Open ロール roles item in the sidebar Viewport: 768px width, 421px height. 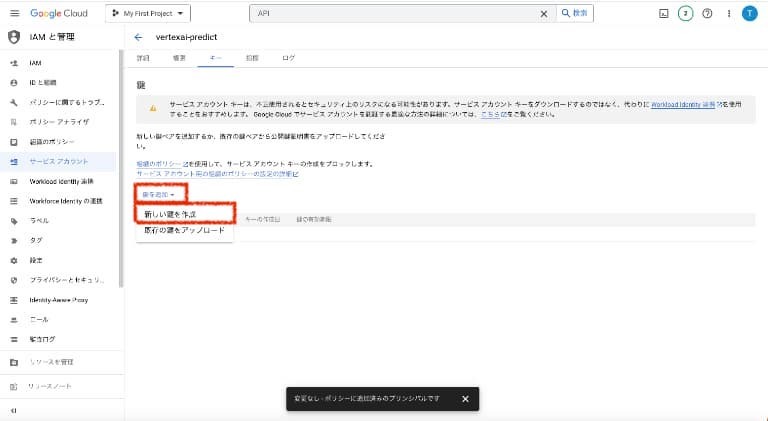click(x=59, y=320)
